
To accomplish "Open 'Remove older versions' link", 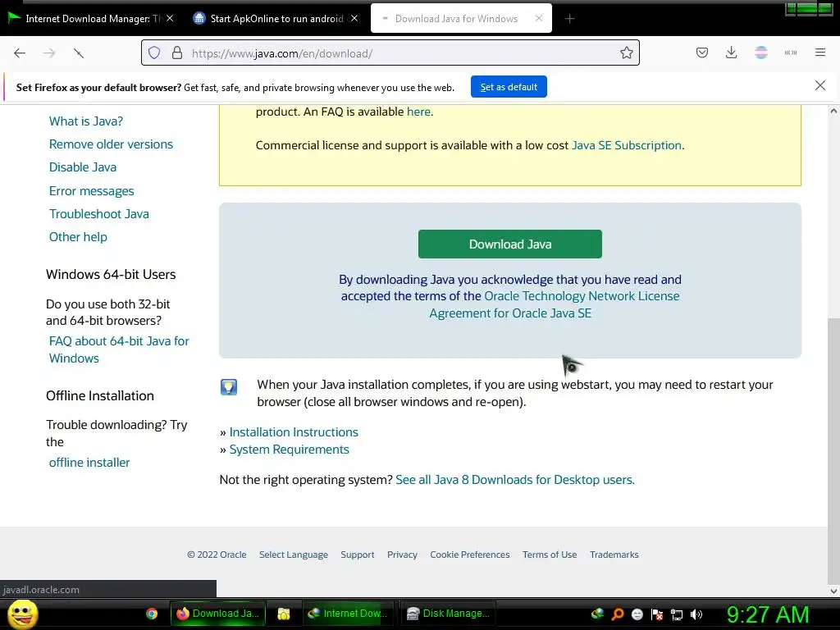I will click(x=111, y=144).
